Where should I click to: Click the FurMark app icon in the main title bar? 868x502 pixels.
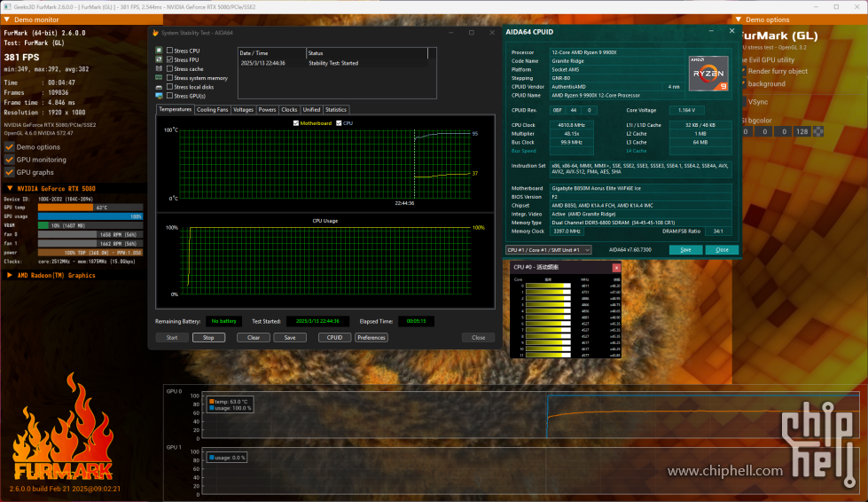(x=7, y=6)
